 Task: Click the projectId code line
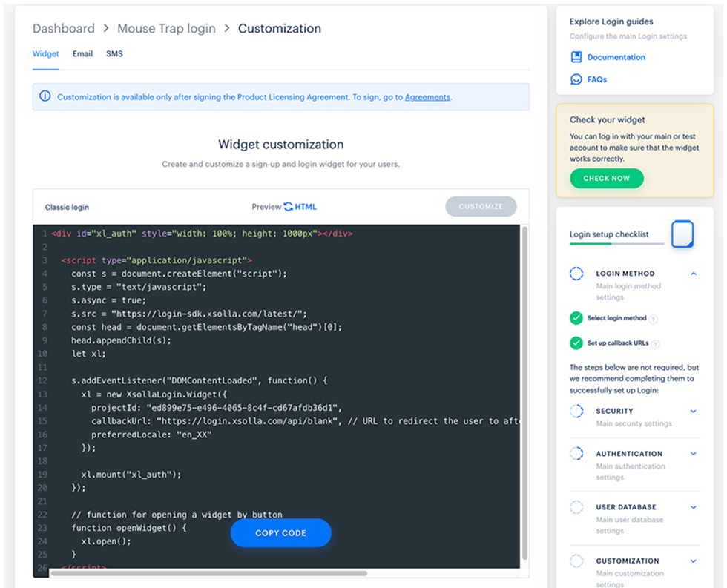pos(216,408)
